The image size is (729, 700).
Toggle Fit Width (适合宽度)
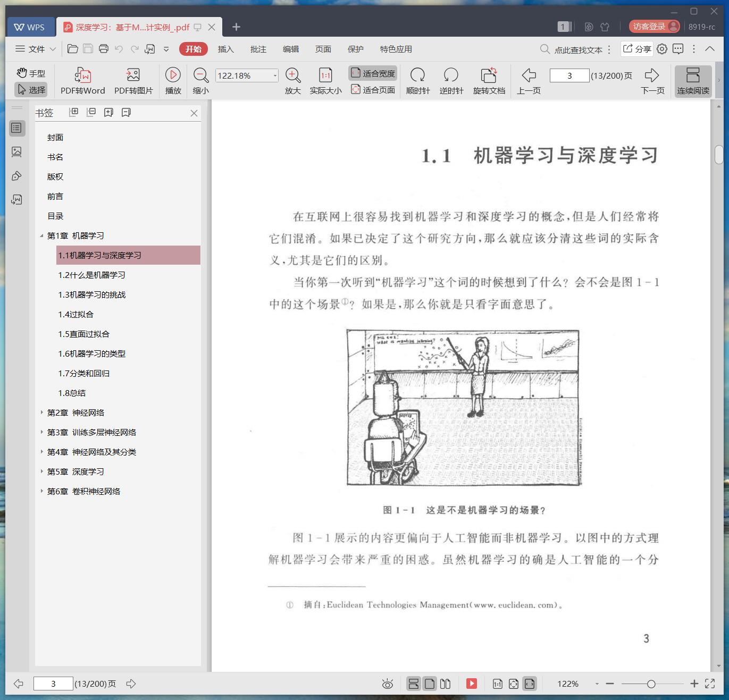[x=373, y=73]
